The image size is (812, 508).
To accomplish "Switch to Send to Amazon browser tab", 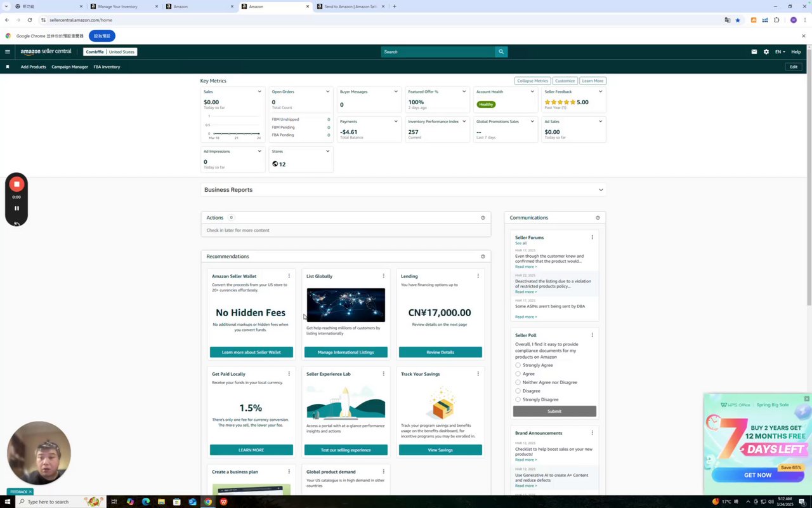I will tap(351, 6).
